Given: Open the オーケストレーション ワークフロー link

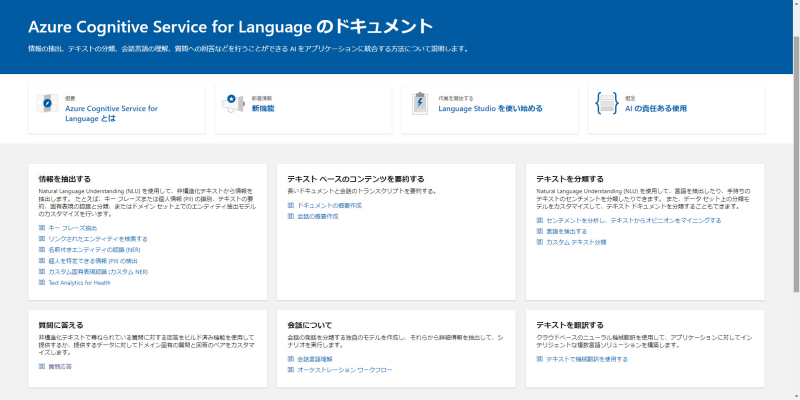Looking at the screenshot, I should (x=345, y=370).
